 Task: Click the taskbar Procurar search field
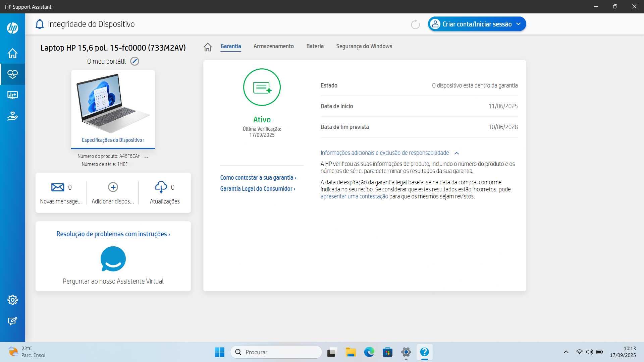point(276,352)
